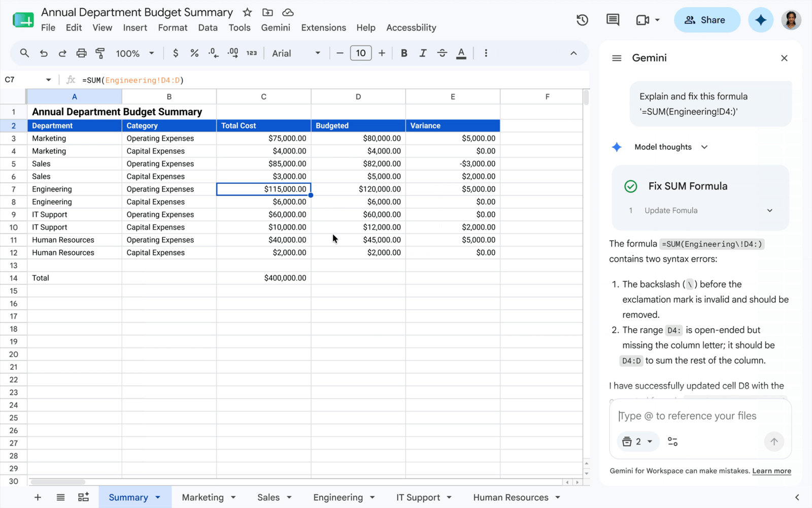Click the Learn more link
This screenshot has height=508, width=812.
[771, 471]
